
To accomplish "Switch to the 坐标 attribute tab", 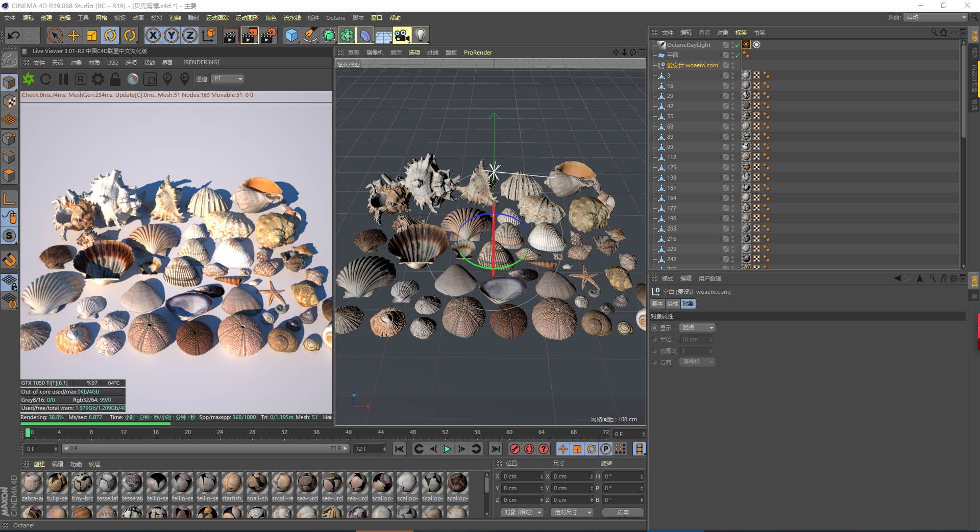I will pos(673,303).
